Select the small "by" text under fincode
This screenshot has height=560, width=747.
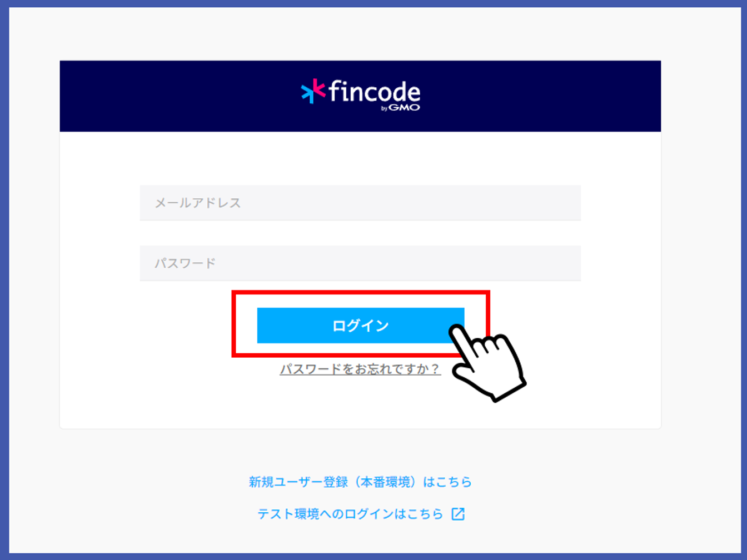tap(384, 108)
